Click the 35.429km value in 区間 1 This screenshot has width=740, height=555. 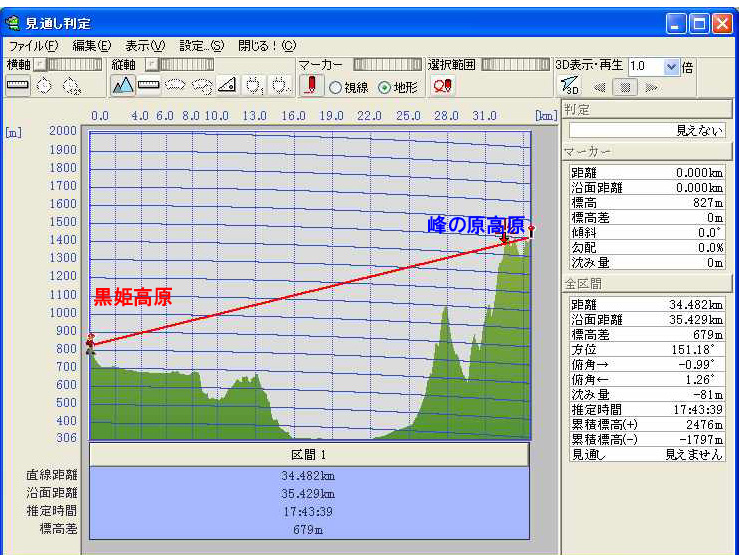[308, 494]
